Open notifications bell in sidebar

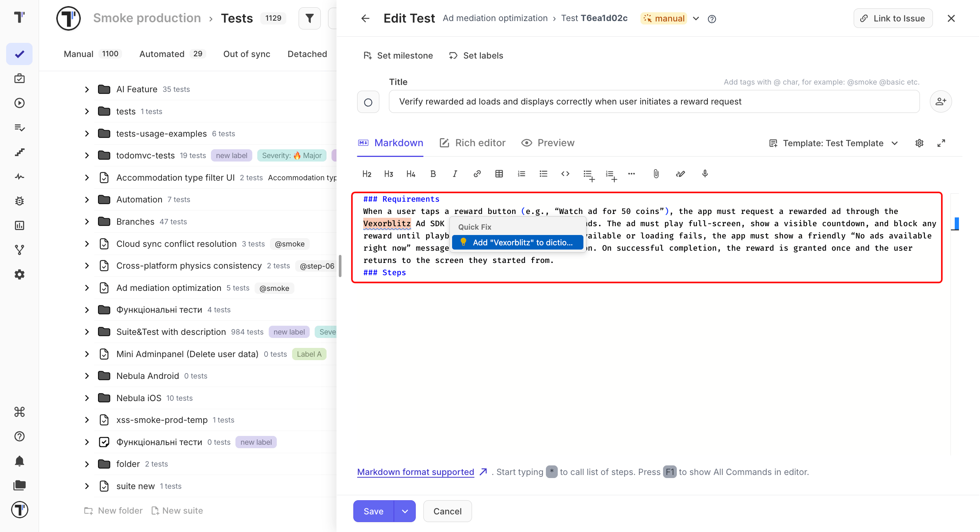(20, 461)
